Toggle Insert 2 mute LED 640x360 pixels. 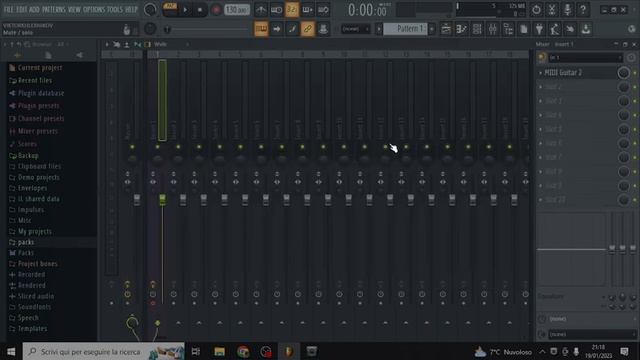point(178,147)
